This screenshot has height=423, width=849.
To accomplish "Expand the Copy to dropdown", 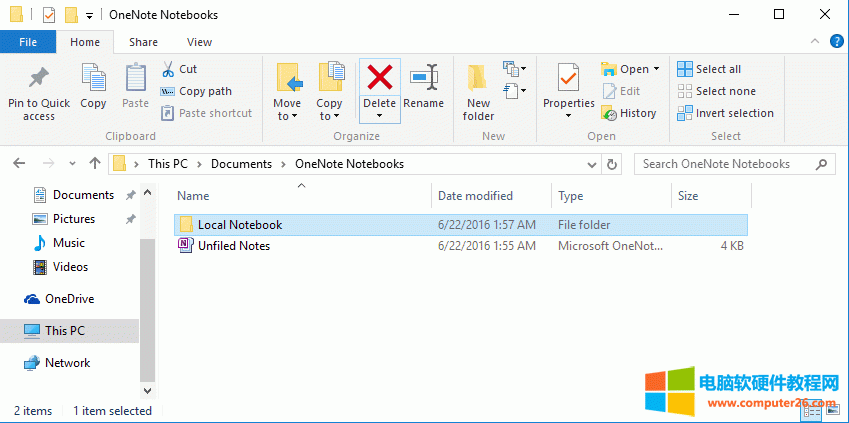I will point(329,116).
